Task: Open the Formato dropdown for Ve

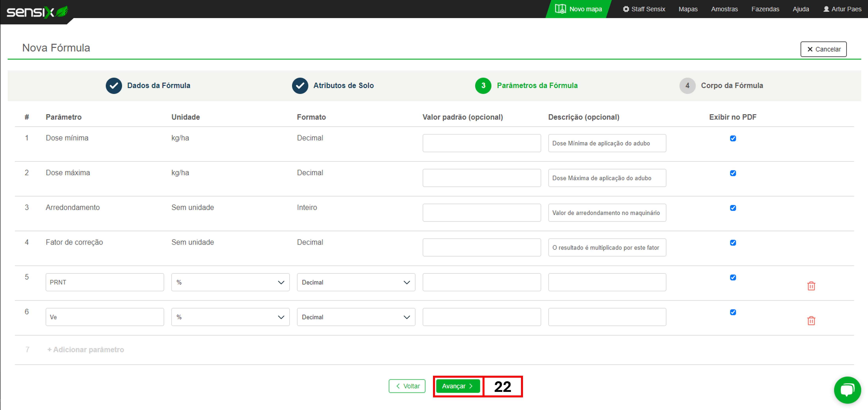Action: [x=355, y=317]
